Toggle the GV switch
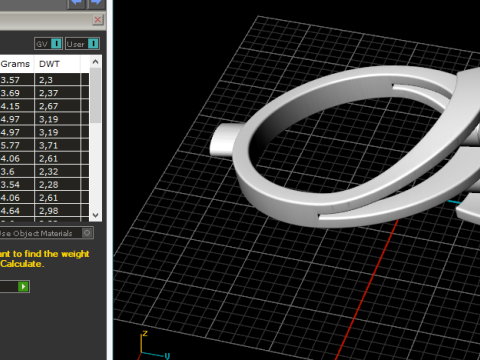The width and height of the screenshot is (480, 360). click(x=48, y=44)
